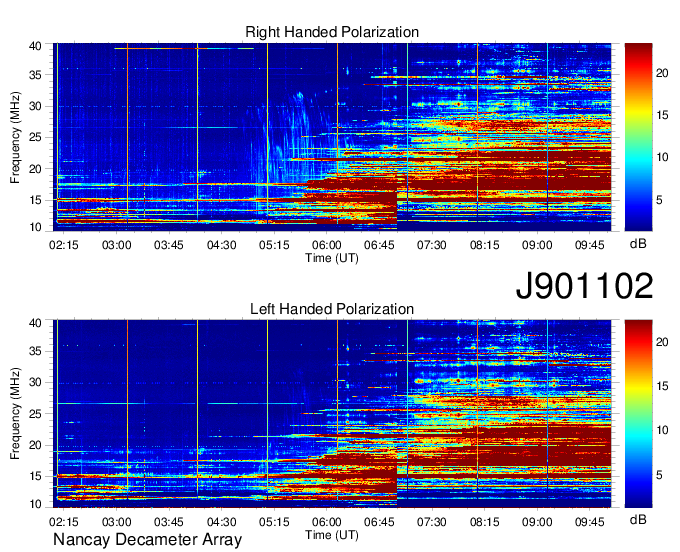Click the 03:00 tick under the bottom plot
The height and width of the screenshot is (552, 680).
[x=116, y=522]
